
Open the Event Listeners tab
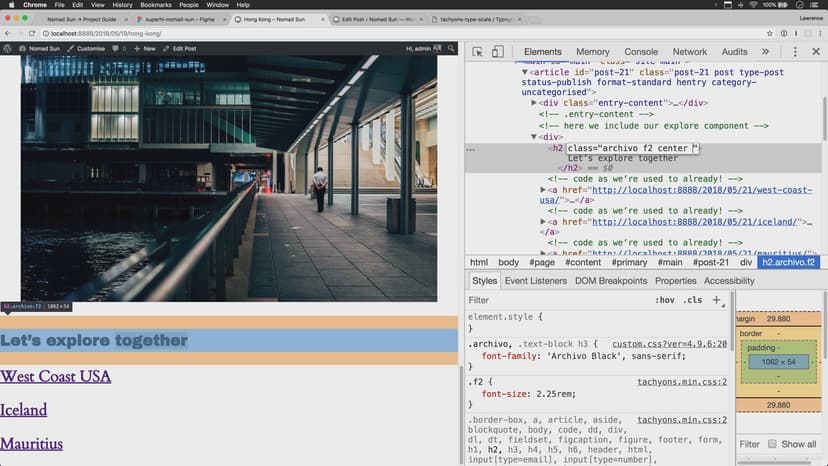coord(535,281)
